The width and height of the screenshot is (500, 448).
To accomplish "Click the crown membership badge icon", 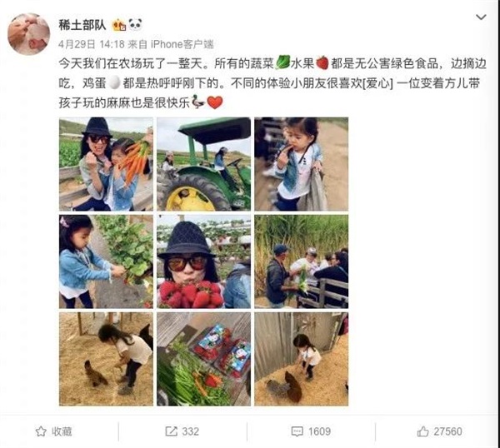I will pyautogui.click(x=119, y=25).
